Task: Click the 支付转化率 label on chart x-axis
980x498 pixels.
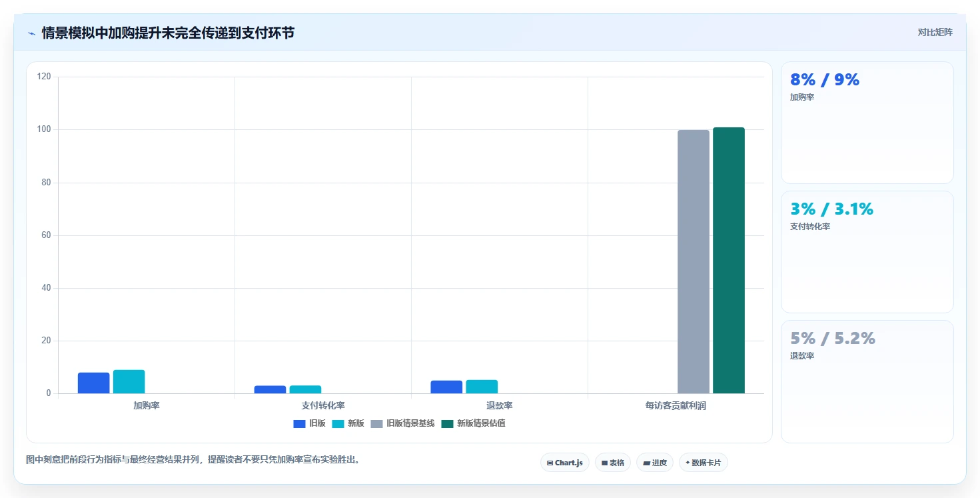Action: pos(323,405)
